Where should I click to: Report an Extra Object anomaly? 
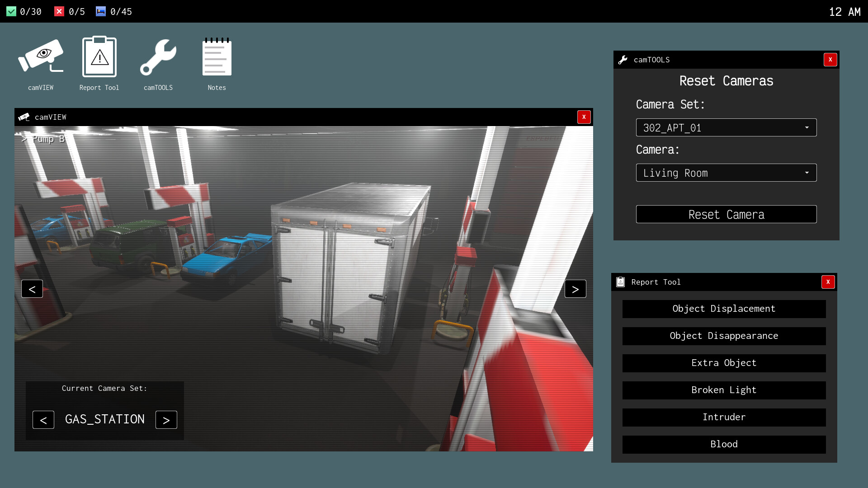(x=723, y=363)
